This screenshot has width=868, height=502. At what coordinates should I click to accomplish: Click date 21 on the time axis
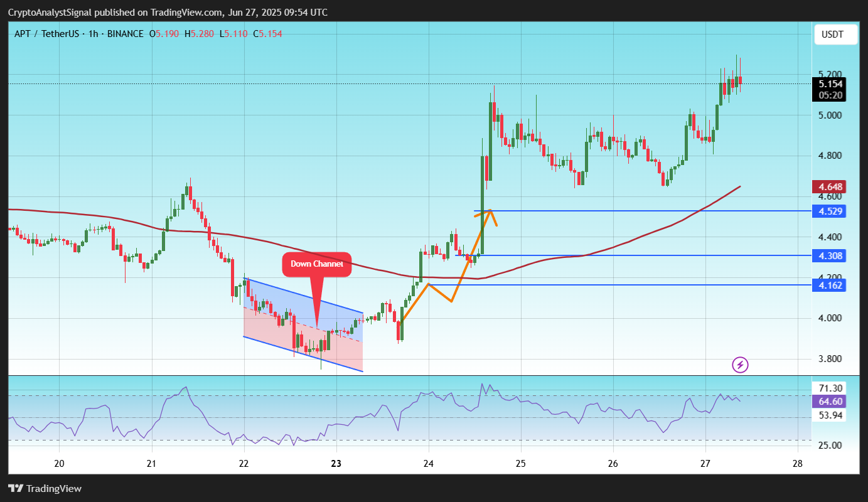152,464
